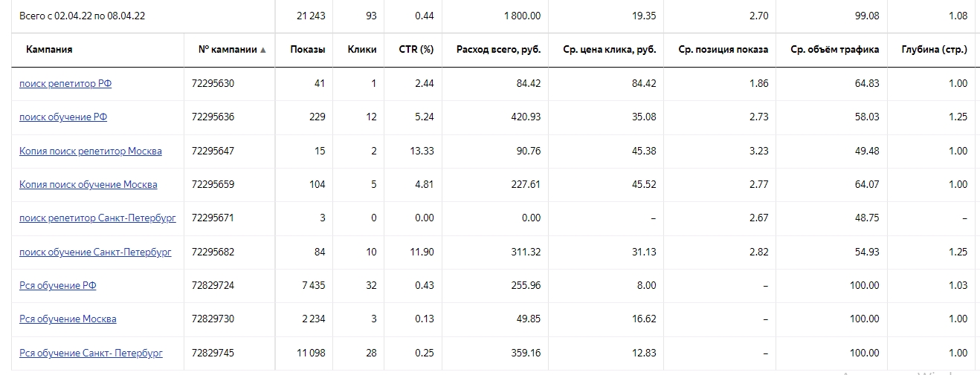Open поиск репетитор Санкт-Петербург campaign link
The image size is (980, 375).
coord(97,218)
